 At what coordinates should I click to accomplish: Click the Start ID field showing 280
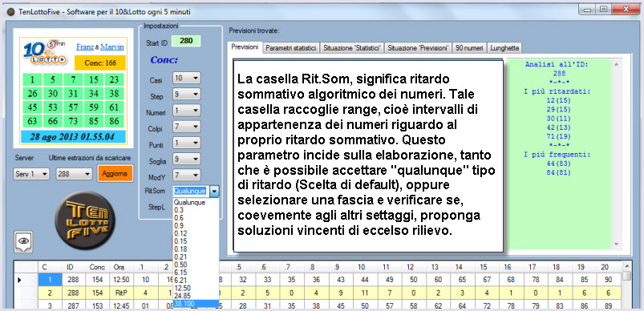coord(186,41)
